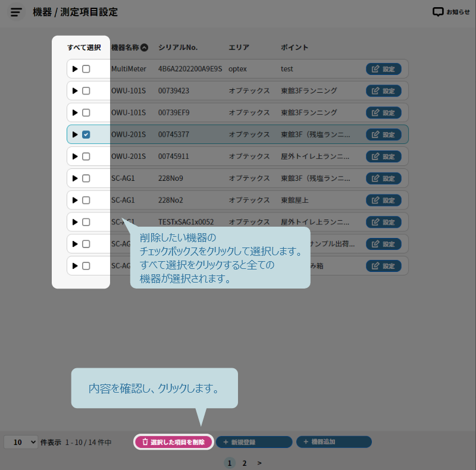Image resolution: width=476 pixels, height=470 pixels.
Task: Click the MultiMeter device name
Action: (x=129, y=69)
